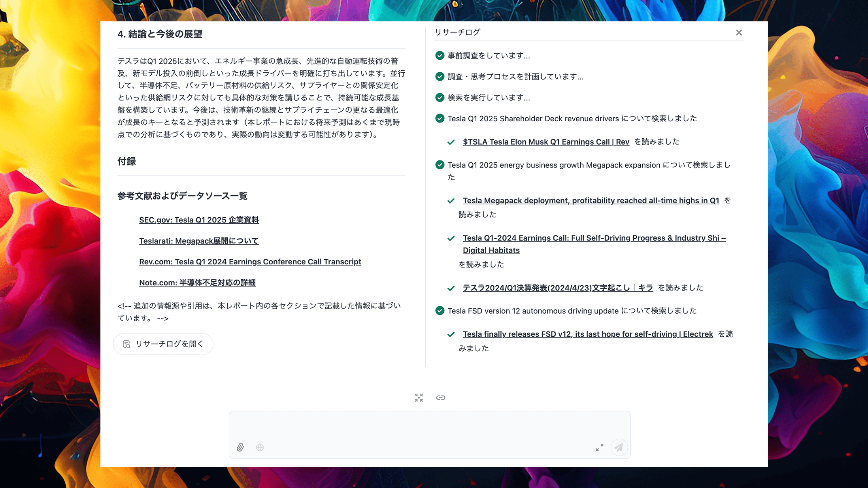Open Tesla Q1-2024 Earnings Call Digital Habitats link
The width and height of the screenshot is (868, 488).
pyautogui.click(x=594, y=238)
